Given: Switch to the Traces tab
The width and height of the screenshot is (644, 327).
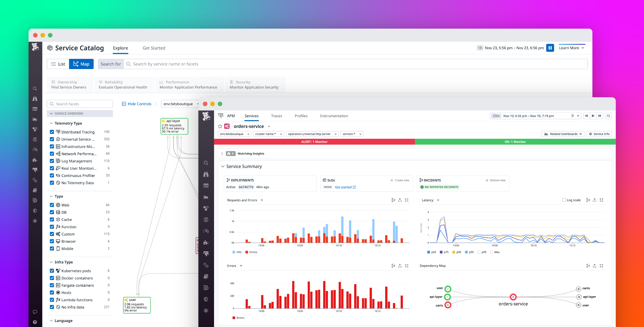Looking at the screenshot, I should coord(277,116).
